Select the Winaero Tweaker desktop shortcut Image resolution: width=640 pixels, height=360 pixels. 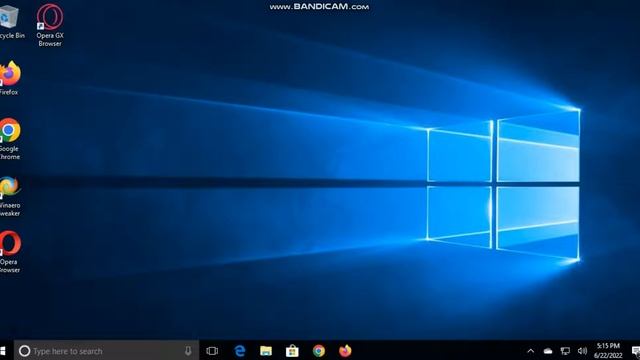(9, 196)
